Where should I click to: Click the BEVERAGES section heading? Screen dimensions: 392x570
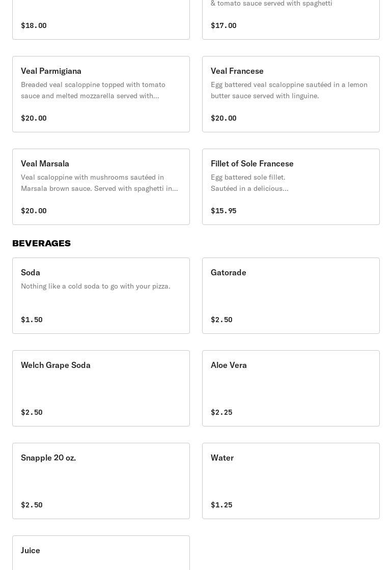point(42,243)
